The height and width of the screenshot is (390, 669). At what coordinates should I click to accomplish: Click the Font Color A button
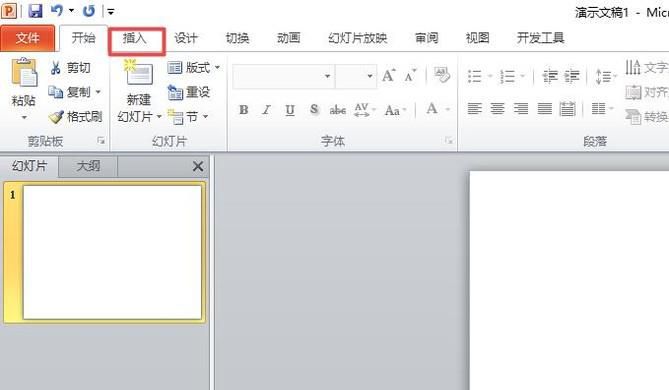[x=432, y=109]
